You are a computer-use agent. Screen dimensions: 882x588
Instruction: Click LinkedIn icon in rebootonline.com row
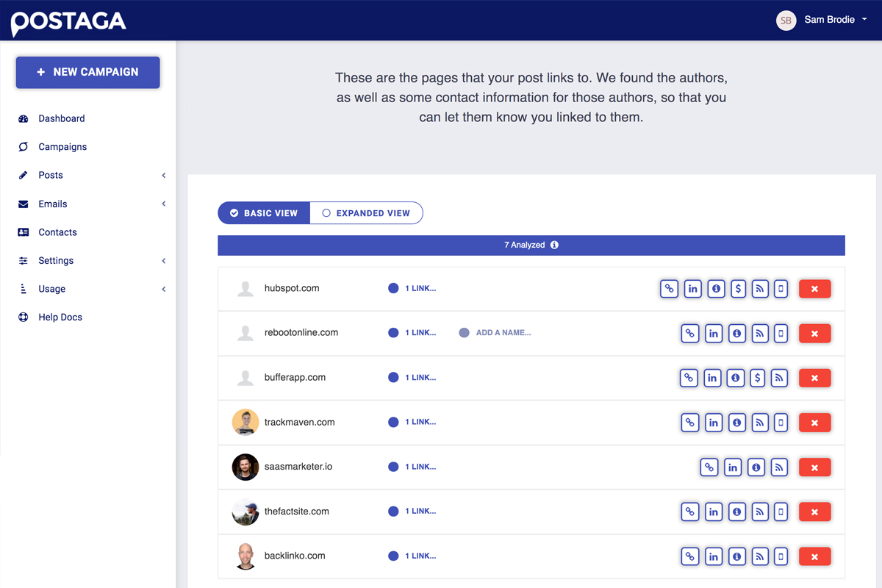point(713,333)
